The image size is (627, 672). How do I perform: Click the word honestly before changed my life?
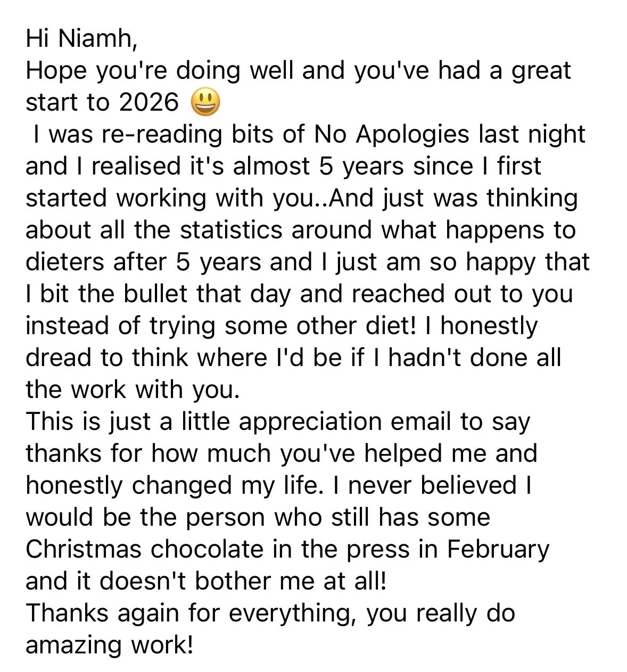pos(75,486)
